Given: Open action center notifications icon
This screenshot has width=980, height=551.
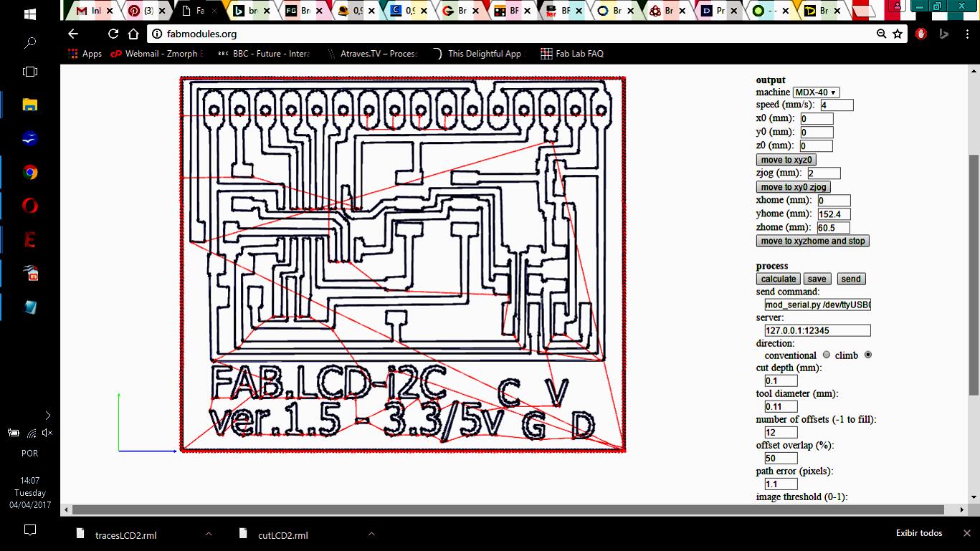Looking at the screenshot, I should pyautogui.click(x=30, y=530).
